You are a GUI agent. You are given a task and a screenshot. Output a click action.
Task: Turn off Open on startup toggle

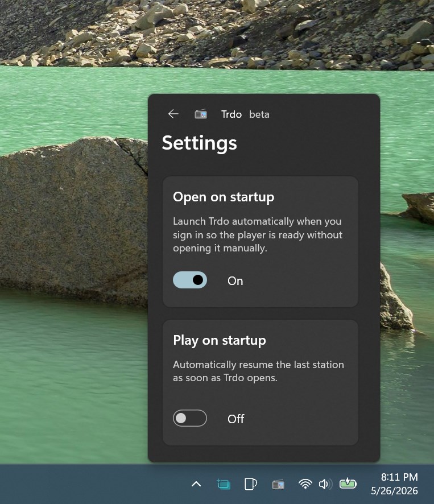(x=189, y=280)
